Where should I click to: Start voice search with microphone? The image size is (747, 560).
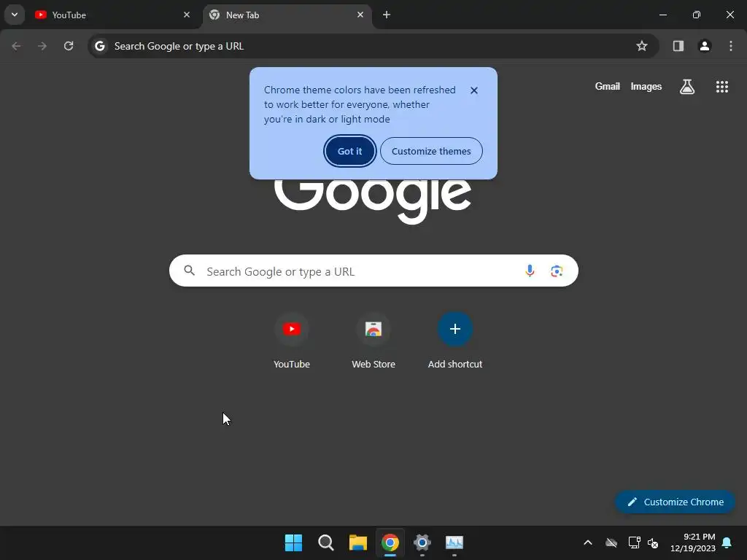click(x=530, y=271)
